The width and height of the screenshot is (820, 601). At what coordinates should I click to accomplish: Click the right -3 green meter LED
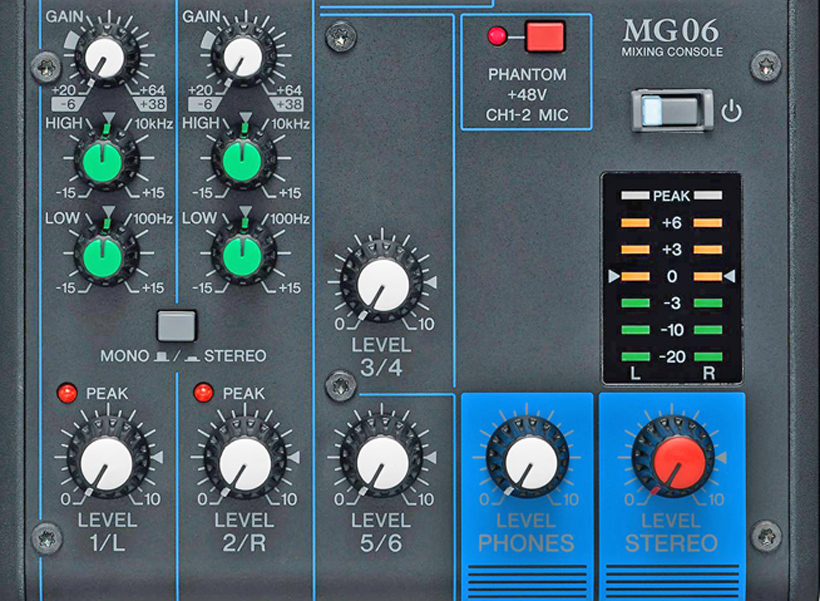[708, 303]
